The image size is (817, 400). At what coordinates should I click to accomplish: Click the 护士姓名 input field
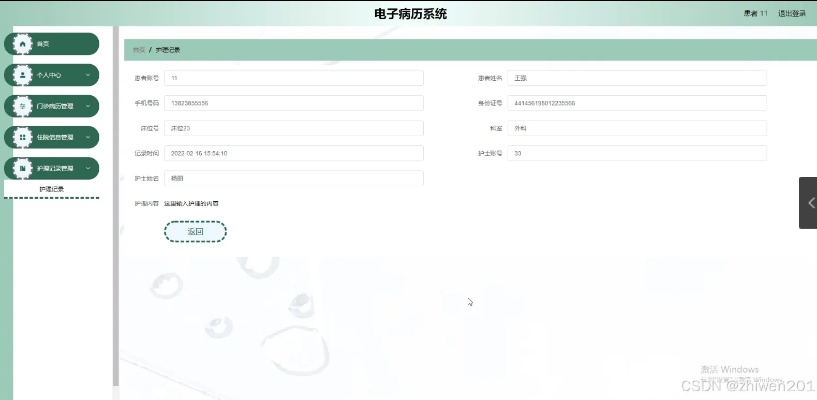(x=294, y=178)
